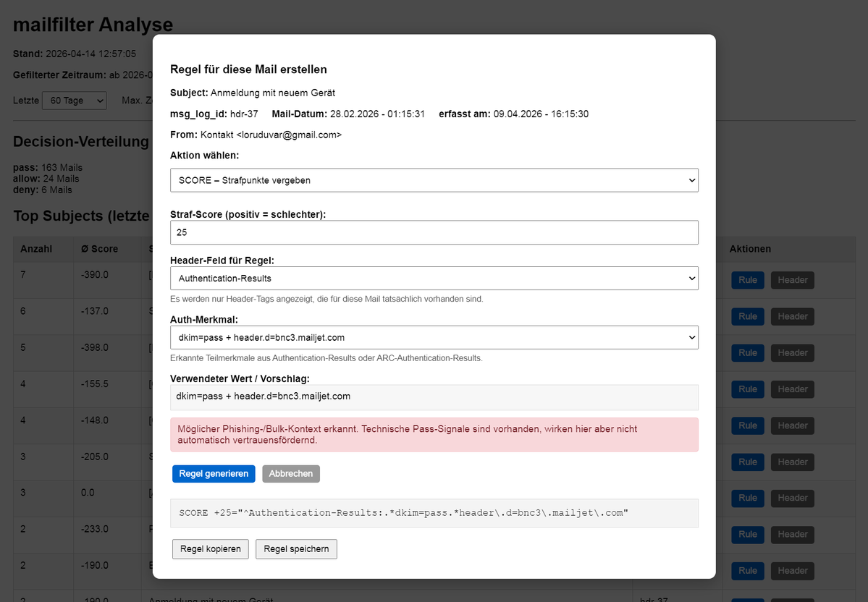The image size is (868, 602).
Task: Click Header button in the -398.0 row
Action: pyautogui.click(x=793, y=353)
